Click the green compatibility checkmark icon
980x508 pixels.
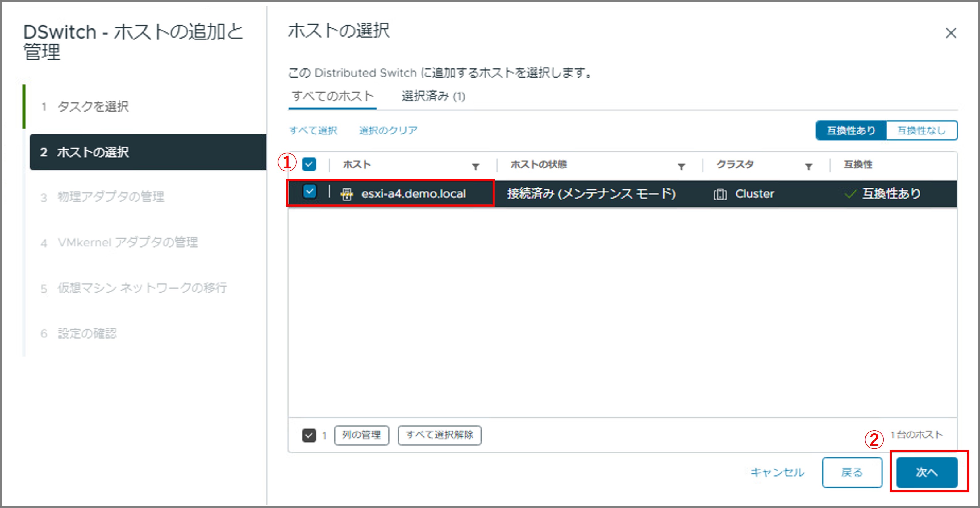pyautogui.click(x=850, y=194)
